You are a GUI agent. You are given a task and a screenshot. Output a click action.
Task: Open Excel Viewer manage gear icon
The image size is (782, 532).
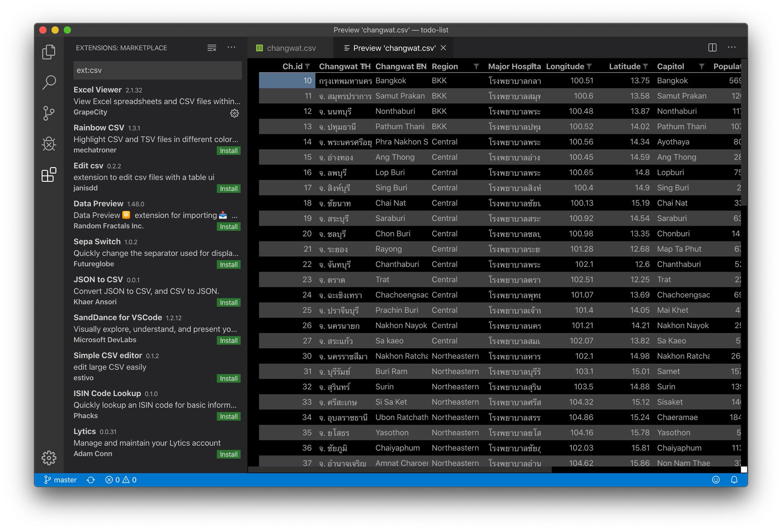[x=234, y=113]
